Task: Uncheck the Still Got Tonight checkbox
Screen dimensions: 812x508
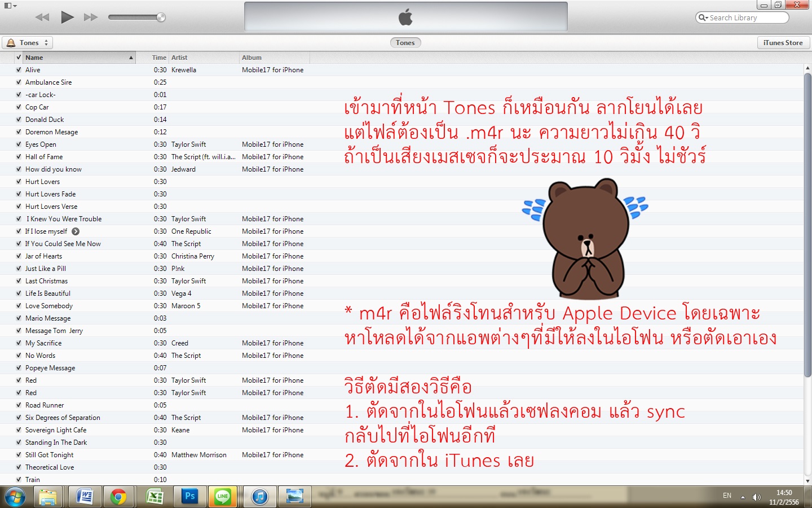Action: click(x=19, y=455)
